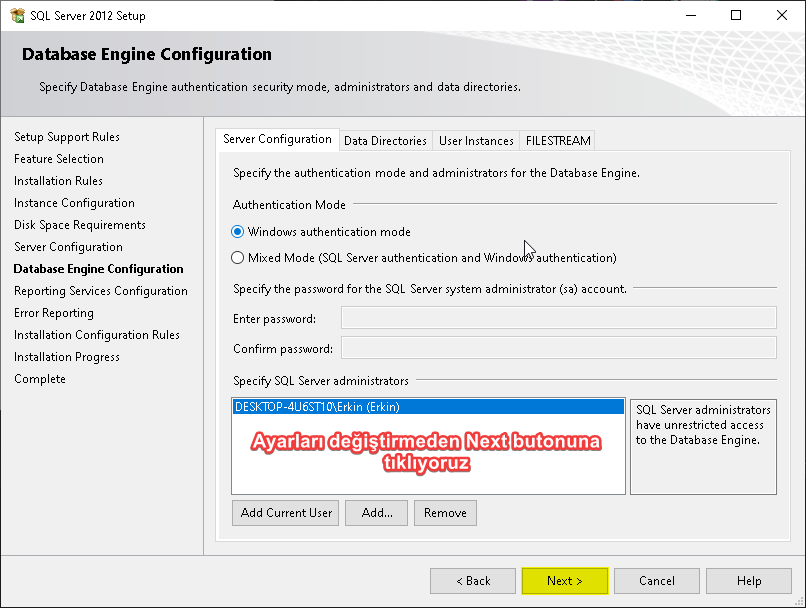Image resolution: width=806 pixels, height=608 pixels.
Task: Close the setup window
Action: (782, 16)
